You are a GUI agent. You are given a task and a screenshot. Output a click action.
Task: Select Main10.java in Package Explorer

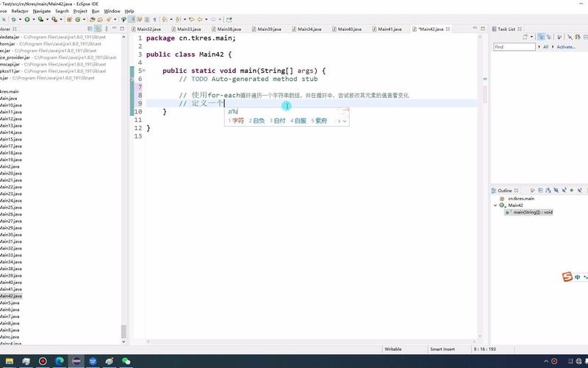tap(11, 105)
